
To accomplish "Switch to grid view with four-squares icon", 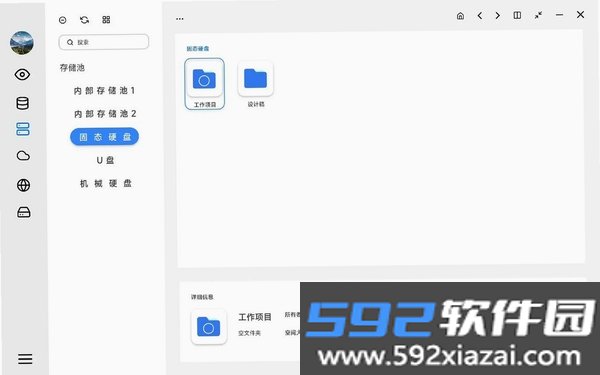I will (x=106, y=20).
